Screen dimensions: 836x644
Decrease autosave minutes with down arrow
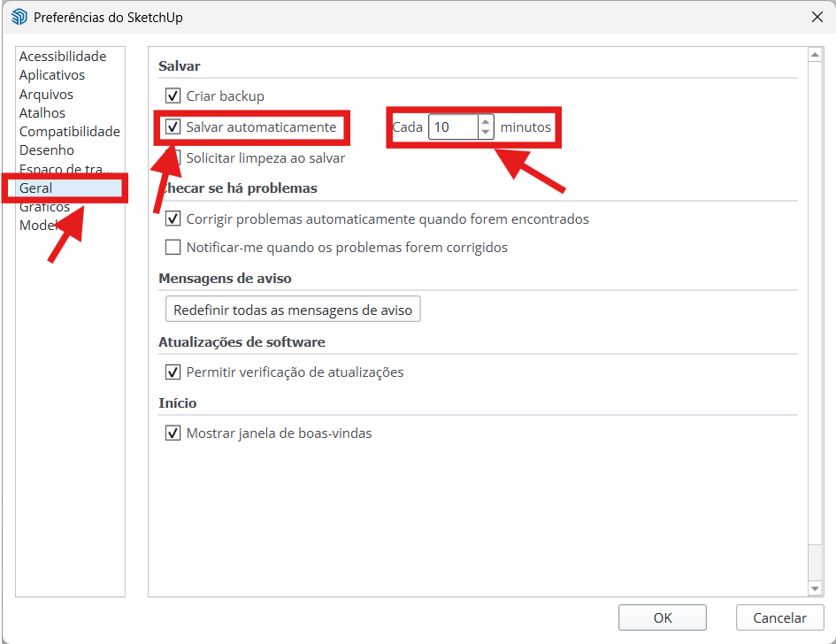[x=485, y=133]
